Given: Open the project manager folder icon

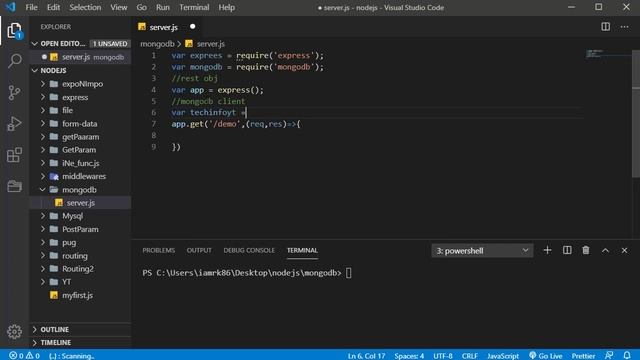Looking at the screenshot, I should click(14, 186).
